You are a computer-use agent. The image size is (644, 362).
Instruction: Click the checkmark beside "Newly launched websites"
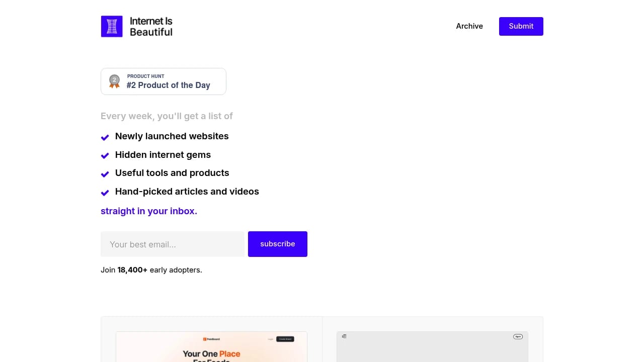coord(105,137)
